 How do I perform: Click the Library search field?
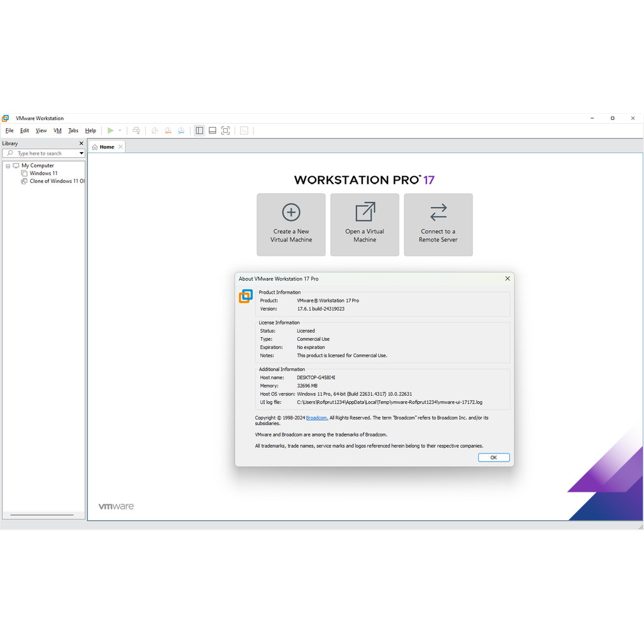[x=43, y=153]
